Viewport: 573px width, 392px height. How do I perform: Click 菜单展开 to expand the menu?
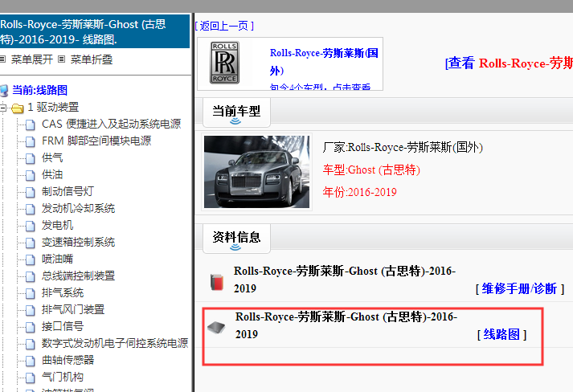(x=32, y=59)
